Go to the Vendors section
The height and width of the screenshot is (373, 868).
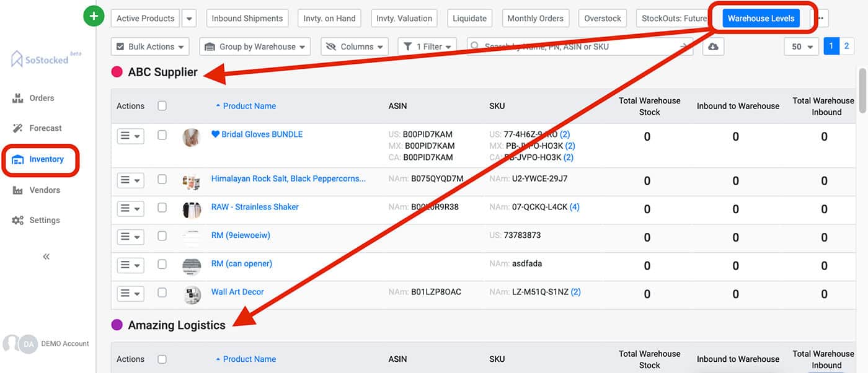[44, 190]
